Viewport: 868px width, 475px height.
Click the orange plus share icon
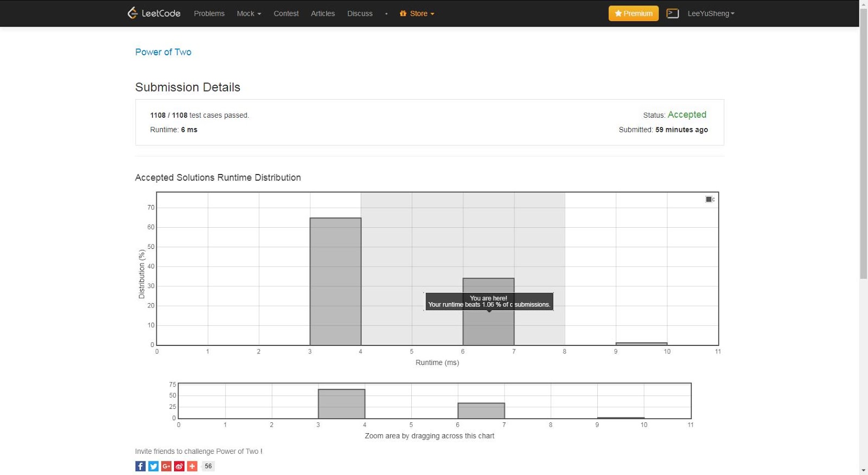pyautogui.click(x=193, y=466)
